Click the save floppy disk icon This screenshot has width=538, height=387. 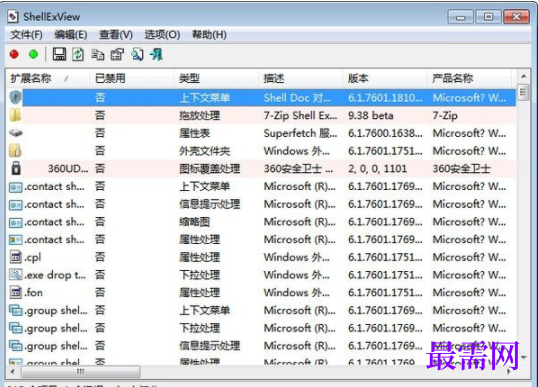click(59, 54)
